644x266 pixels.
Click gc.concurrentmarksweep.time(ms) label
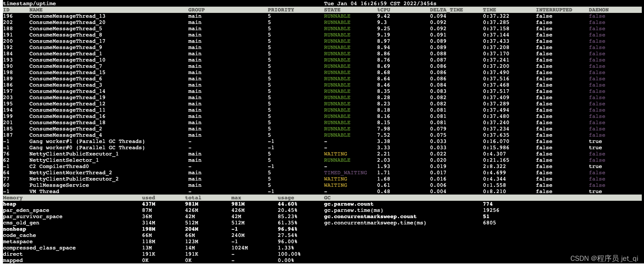[x=375, y=223]
